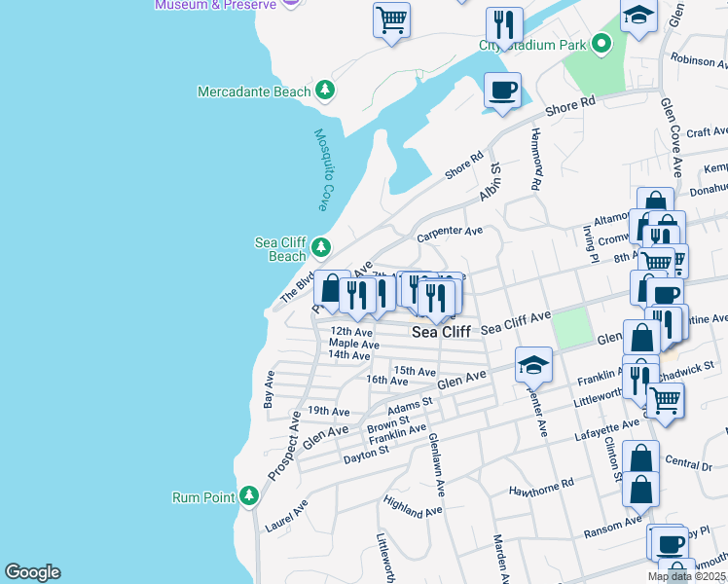Viewport: 728px width, 584px height.
Task: Click the Craft Ave label
Action: [x=707, y=132]
